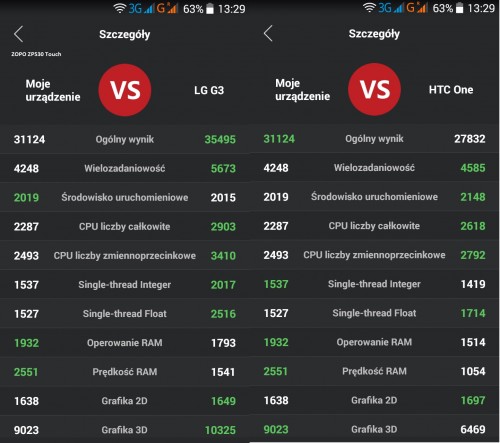Select Single-thread Integer row showing 2017
The image size is (500, 443).
[125, 285]
